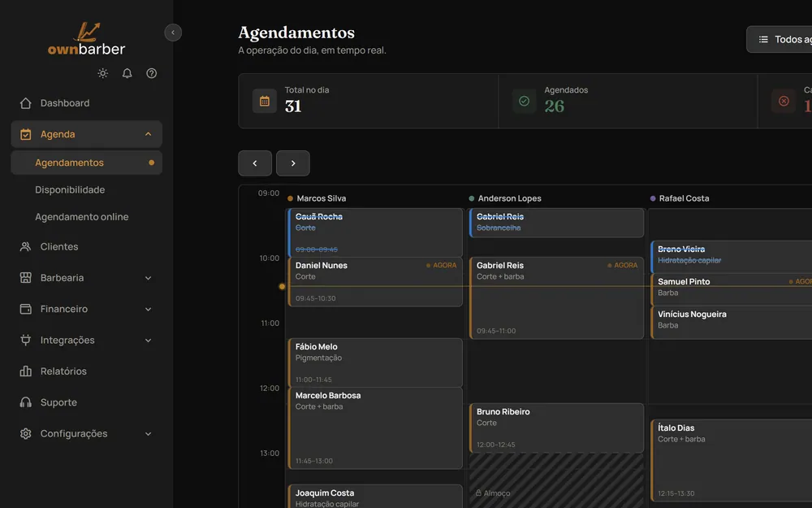Click the Integrações plug icon
This screenshot has width=812, height=508.
[25, 340]
